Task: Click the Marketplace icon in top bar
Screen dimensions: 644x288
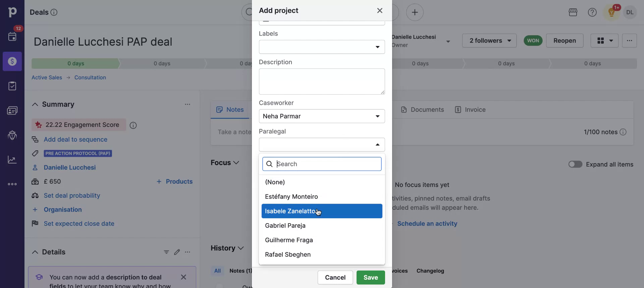Action: [x=573, y=12]
